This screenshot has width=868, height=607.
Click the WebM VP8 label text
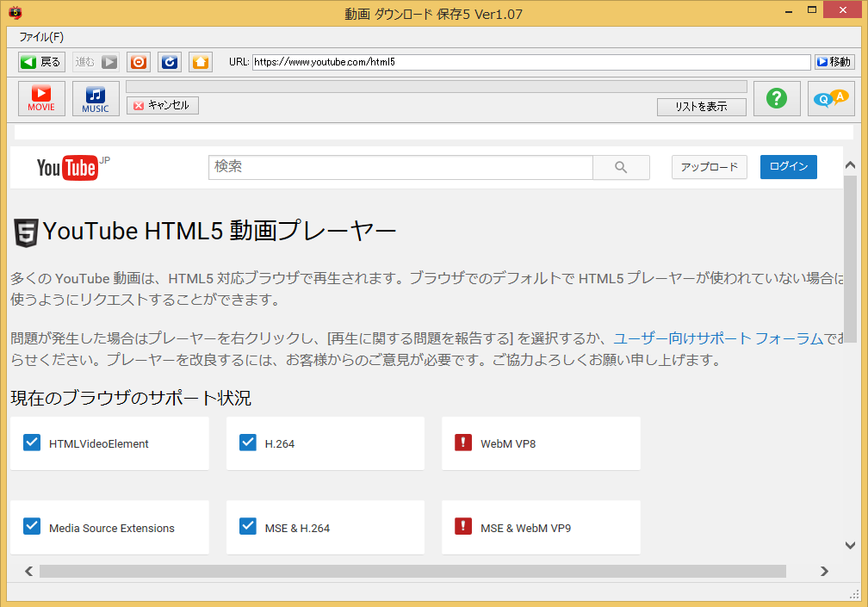(508, 443)
